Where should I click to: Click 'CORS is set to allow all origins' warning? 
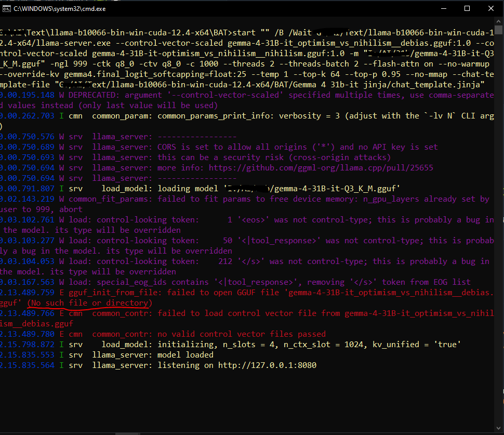pos(232,147)
